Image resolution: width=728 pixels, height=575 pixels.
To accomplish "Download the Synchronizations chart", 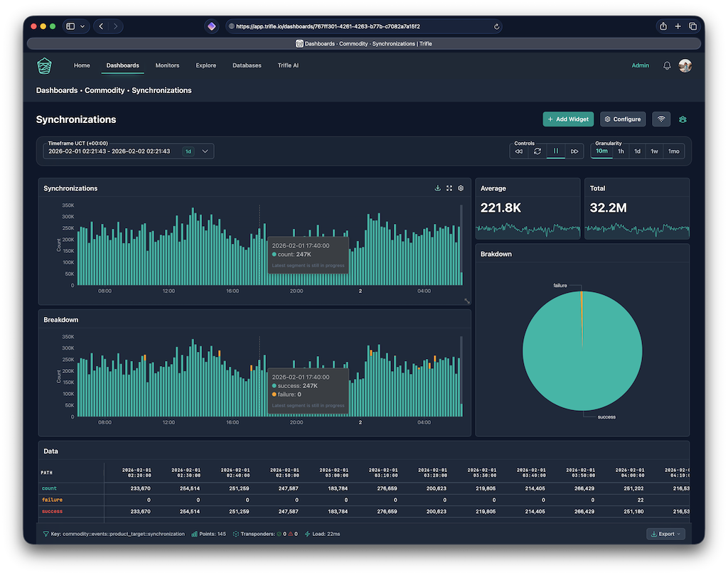I will pyautogui.click(x=438, y=188).
